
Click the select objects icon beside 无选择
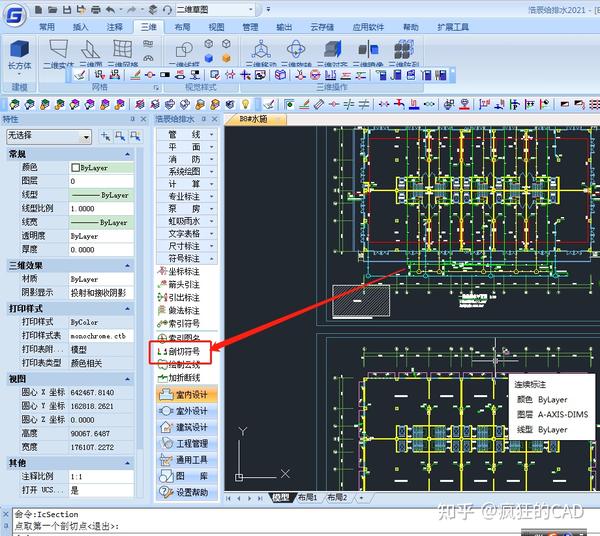tap(120, 136)
